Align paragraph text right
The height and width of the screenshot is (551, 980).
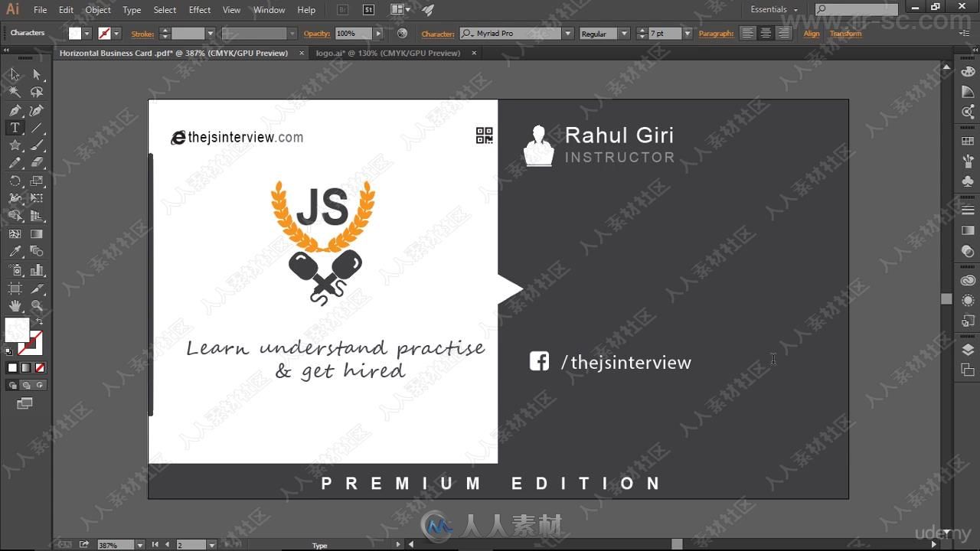pyautogui.click(x=783, y=34)
